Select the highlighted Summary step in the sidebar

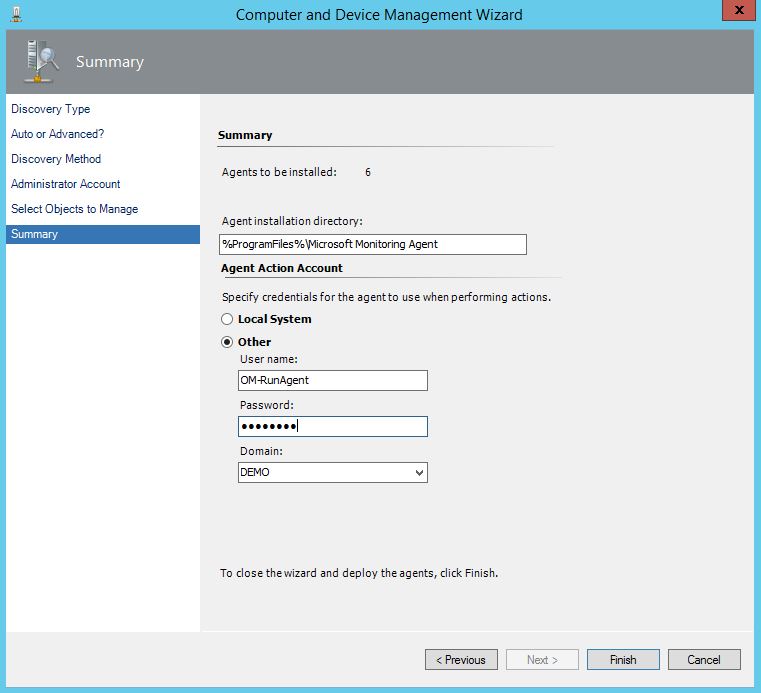[34, 234]
